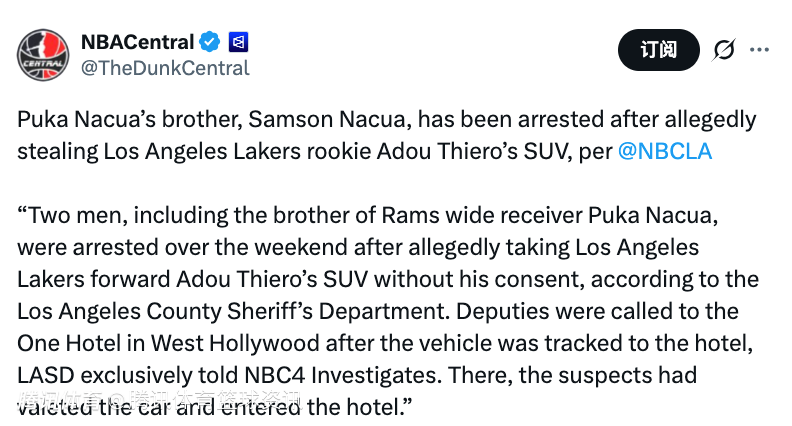Click the @TheDunkCentral handle

click(x=164, y=68)
